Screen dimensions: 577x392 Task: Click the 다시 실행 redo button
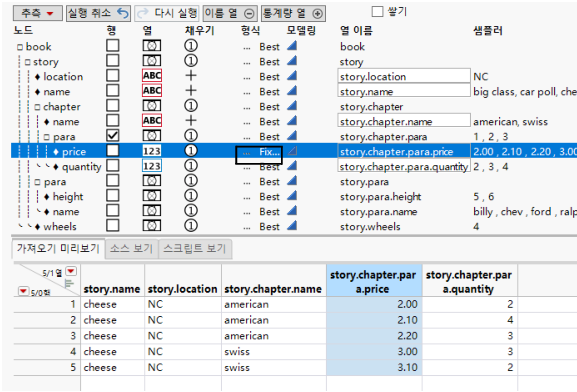click(x=167, y=13)
